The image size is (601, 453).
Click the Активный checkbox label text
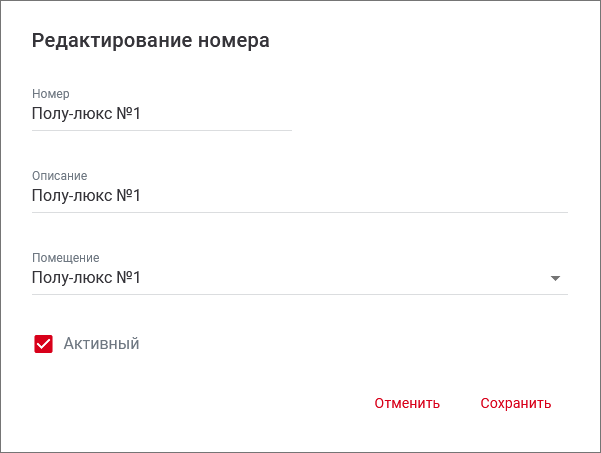point(101,344)
